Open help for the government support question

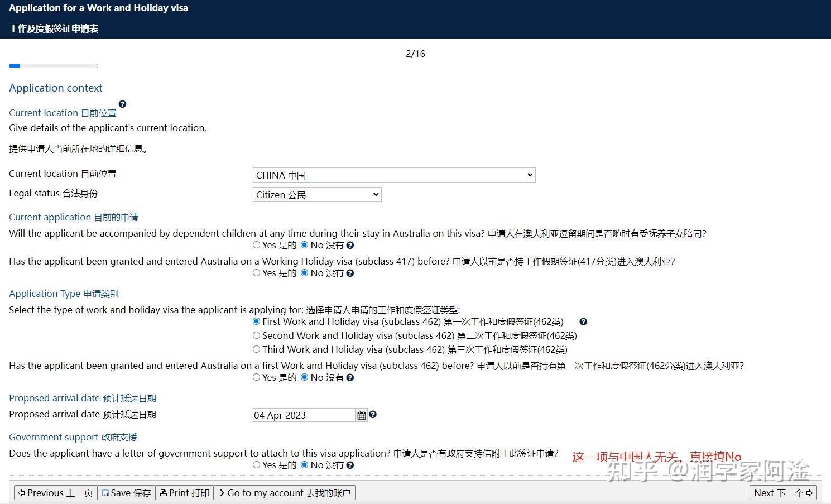click(x=350, y=464)
